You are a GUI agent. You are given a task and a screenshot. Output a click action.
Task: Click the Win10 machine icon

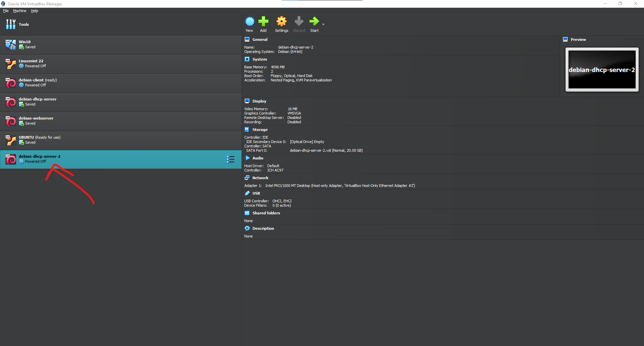(11, 45)
